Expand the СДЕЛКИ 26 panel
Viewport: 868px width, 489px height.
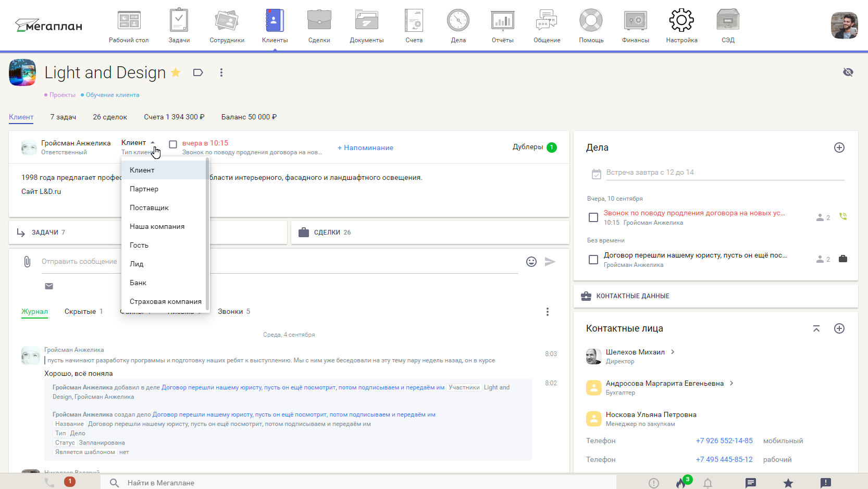(430, 233)
